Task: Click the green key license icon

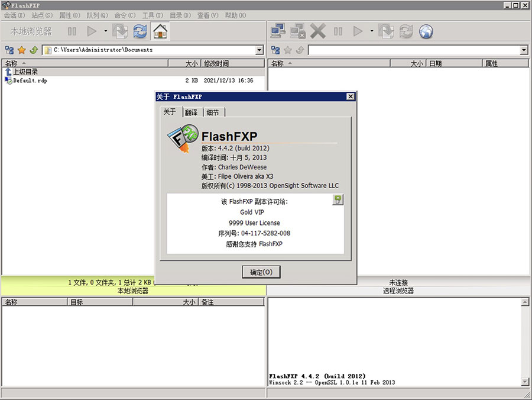Action: [338, 199]
